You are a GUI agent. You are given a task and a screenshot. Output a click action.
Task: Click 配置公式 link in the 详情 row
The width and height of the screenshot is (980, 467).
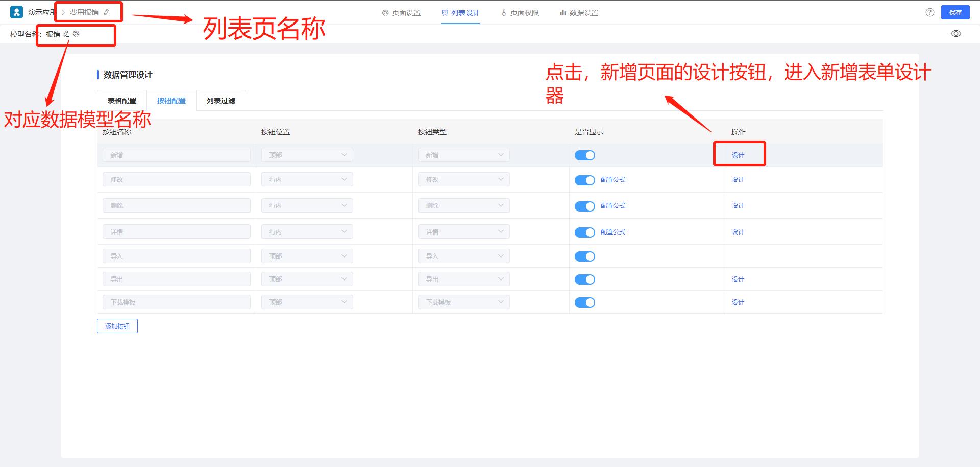pyautogui.click(x=613, y=231)
